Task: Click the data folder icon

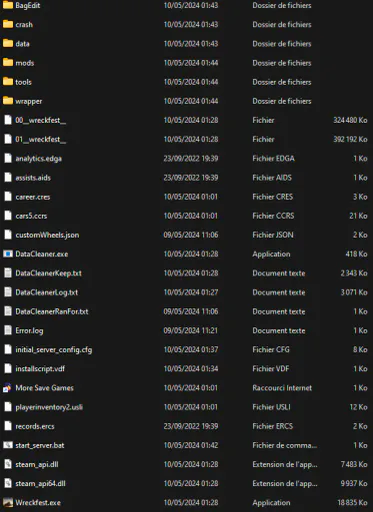Action: [8, 44]
